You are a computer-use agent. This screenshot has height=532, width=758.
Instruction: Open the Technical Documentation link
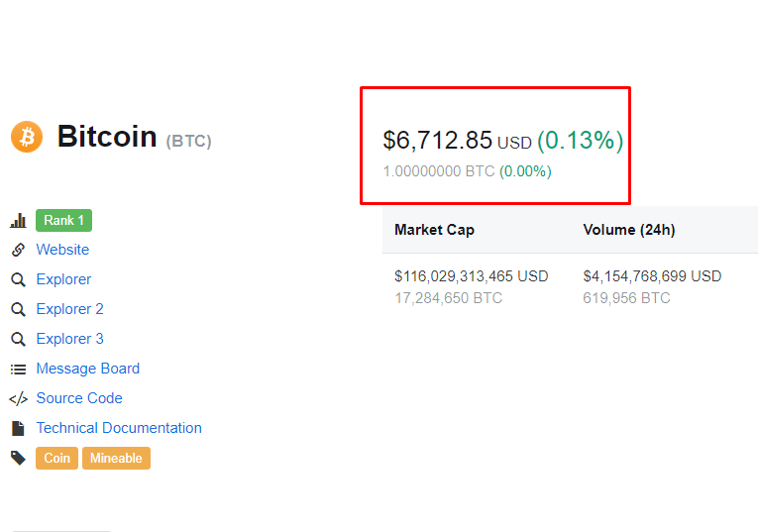point(119,428)
